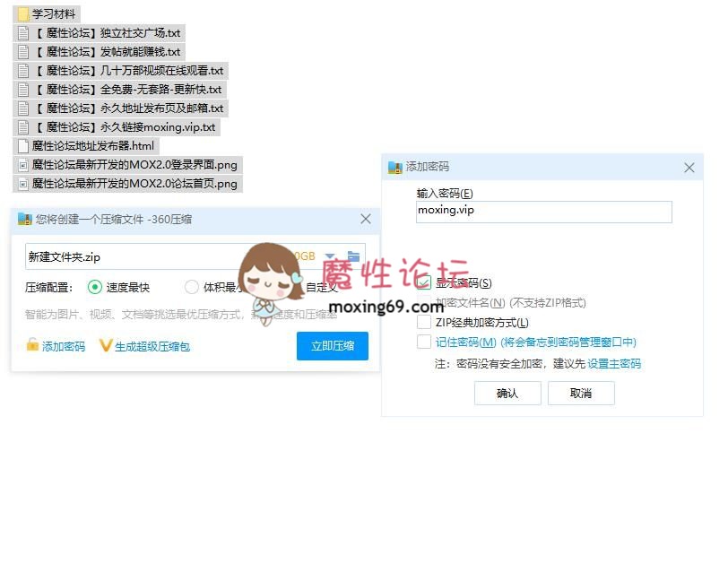This screenshot has width=728, height=572.
Task: Click the V icon for 生成超级压缩包
Action: [106, 345]
